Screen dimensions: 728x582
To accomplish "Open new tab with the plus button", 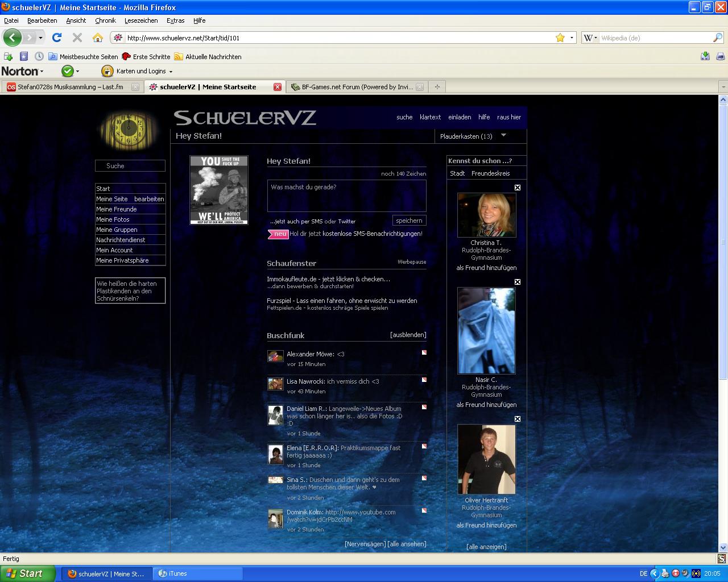I will tap(437, 87).
